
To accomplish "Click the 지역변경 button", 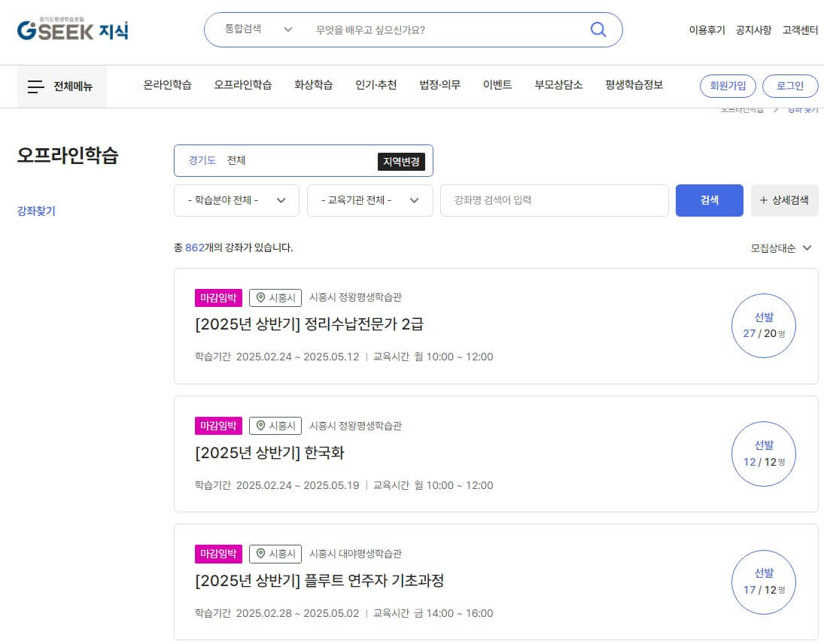I will (x=402, y=160).
